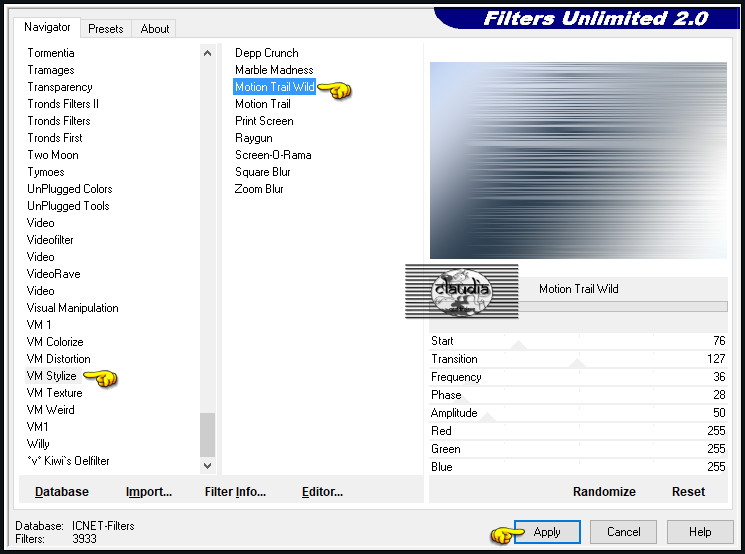Open the About tab
Image resolution: width=745 pixels, height=554 pixels.
point(154,29)
